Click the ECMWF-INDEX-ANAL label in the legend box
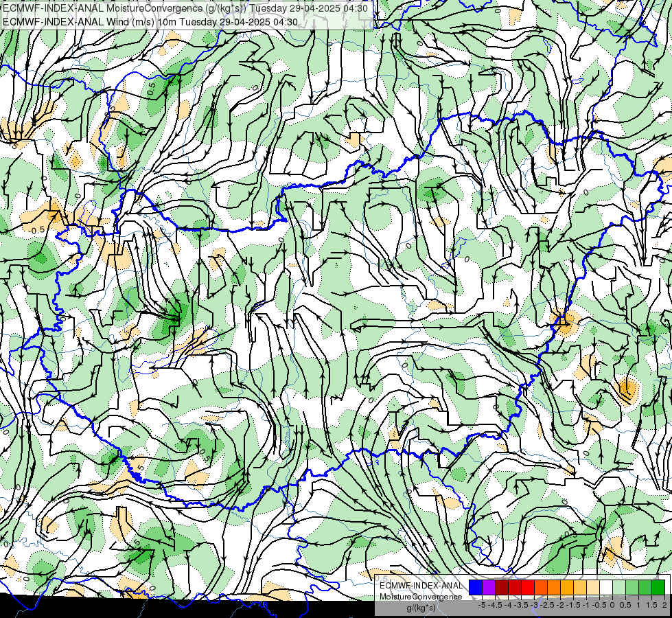This screenshot has width=672, height=618. pos(421,586)
